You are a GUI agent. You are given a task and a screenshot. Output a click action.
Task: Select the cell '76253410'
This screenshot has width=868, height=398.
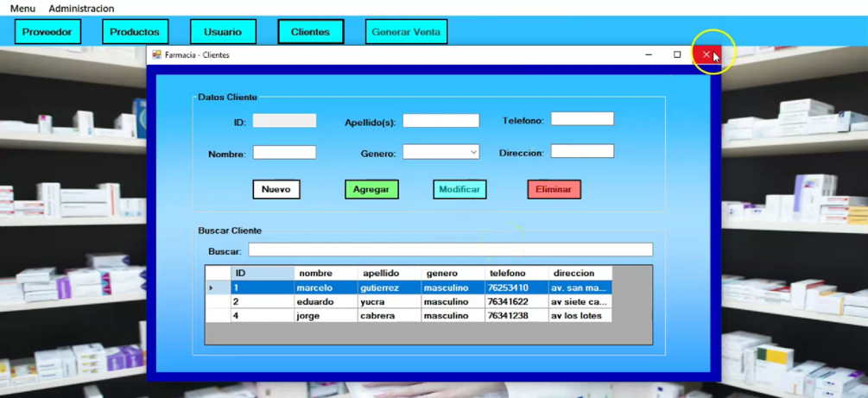pyautogui.click(x=516, y=287)
